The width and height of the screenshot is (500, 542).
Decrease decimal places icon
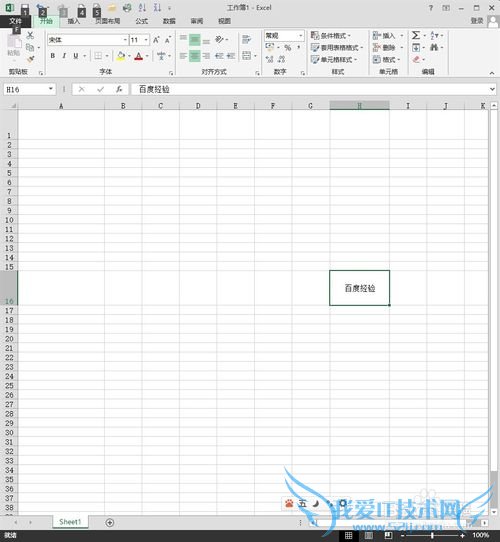click(281, 59)
